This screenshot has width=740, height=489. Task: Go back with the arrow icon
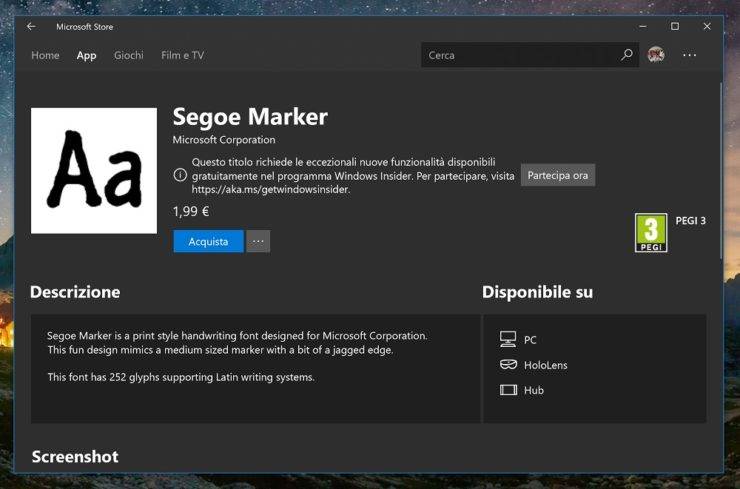coord(31,26)
